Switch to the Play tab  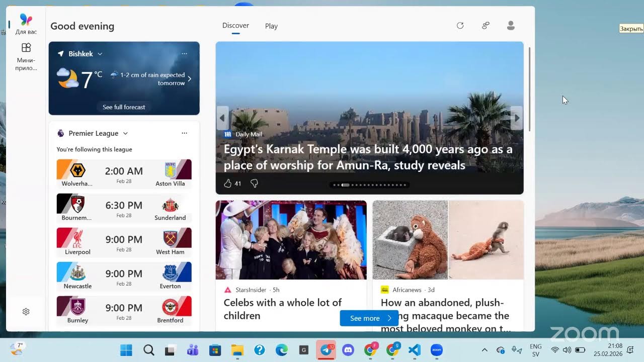271,26
